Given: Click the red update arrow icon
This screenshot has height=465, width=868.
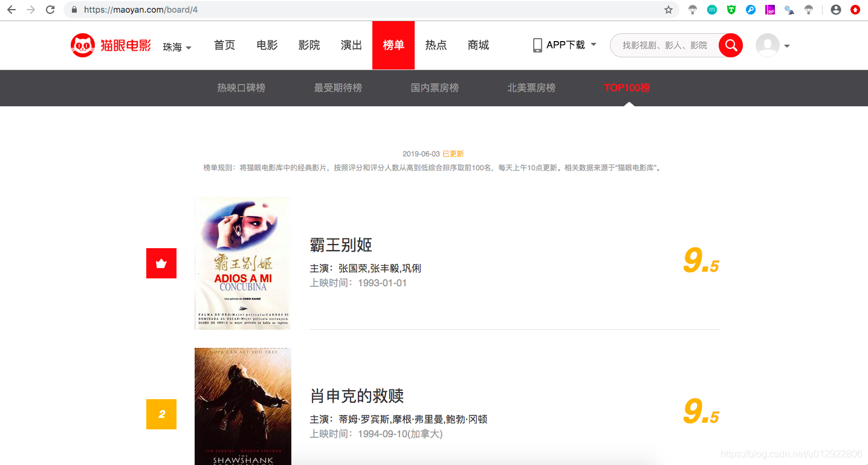Looking at the screenshot, I should (x=855, y=10).
